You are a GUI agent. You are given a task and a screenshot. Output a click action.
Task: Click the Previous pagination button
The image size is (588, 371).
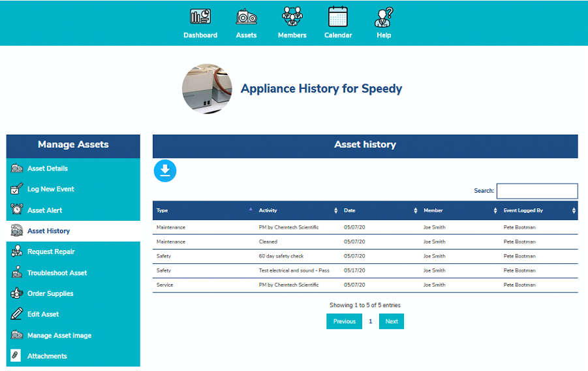344,321
